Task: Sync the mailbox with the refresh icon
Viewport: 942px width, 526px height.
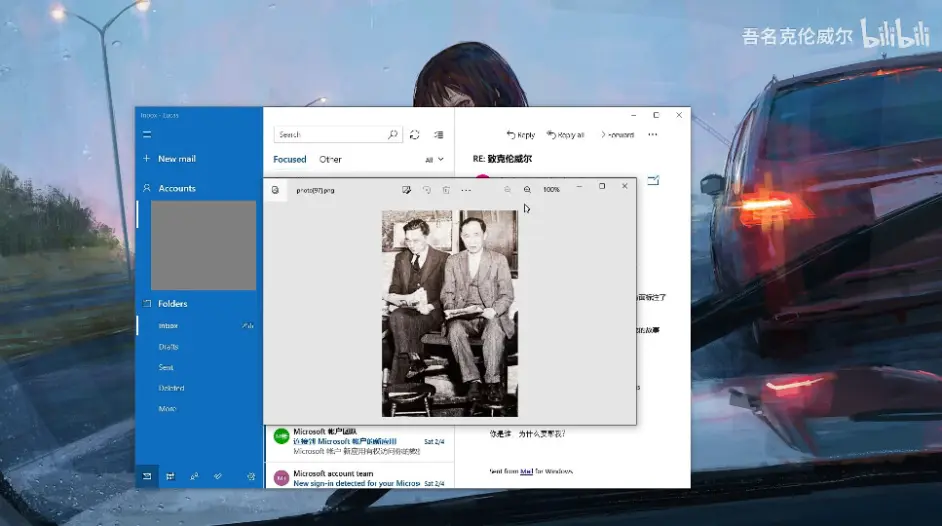Action: (x=414, y=134)
